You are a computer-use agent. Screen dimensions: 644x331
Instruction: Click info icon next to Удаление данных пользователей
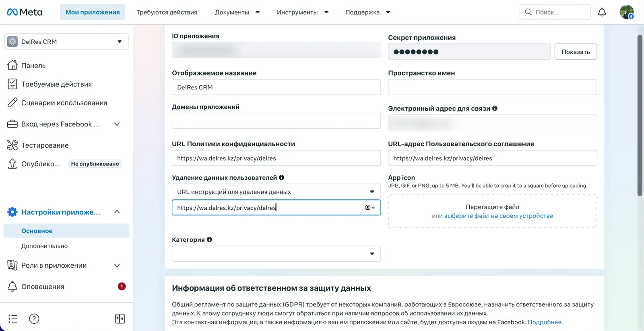tap(282, 178)
